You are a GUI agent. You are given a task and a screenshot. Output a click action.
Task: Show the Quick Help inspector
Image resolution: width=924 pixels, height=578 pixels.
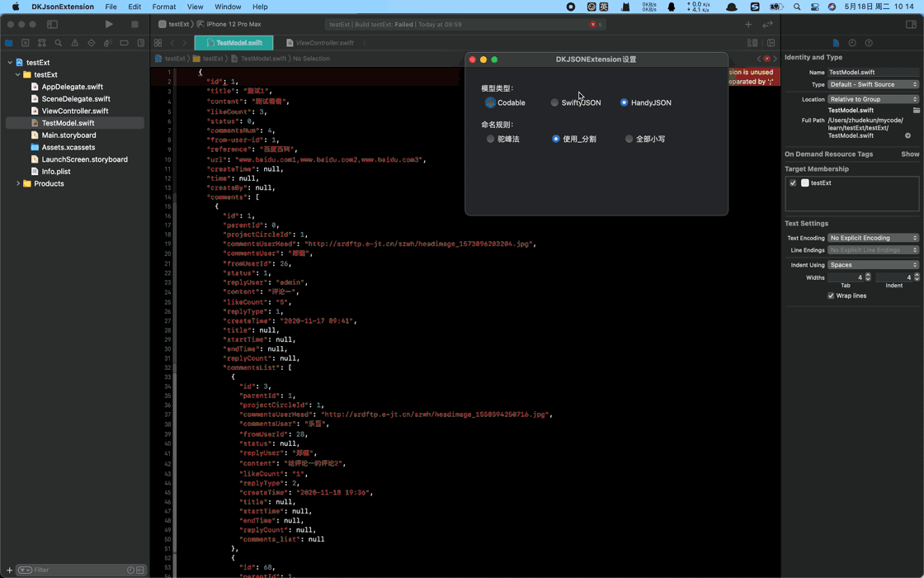pos(869,42)
